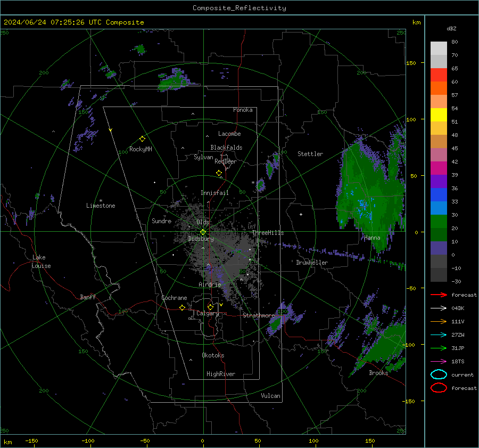Image resolution: width=479 pixels, height=448 pixels.
Task: Click the yellow diamond marker beside RockyMH
Action: [x=142, y=139]
